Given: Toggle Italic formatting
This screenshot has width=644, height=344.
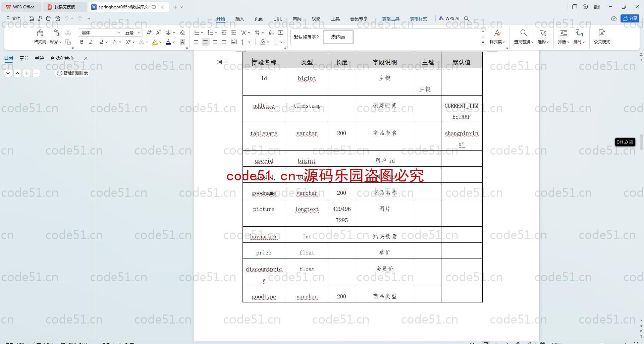Looking at the screenshot, I should [x=91, y=42].
